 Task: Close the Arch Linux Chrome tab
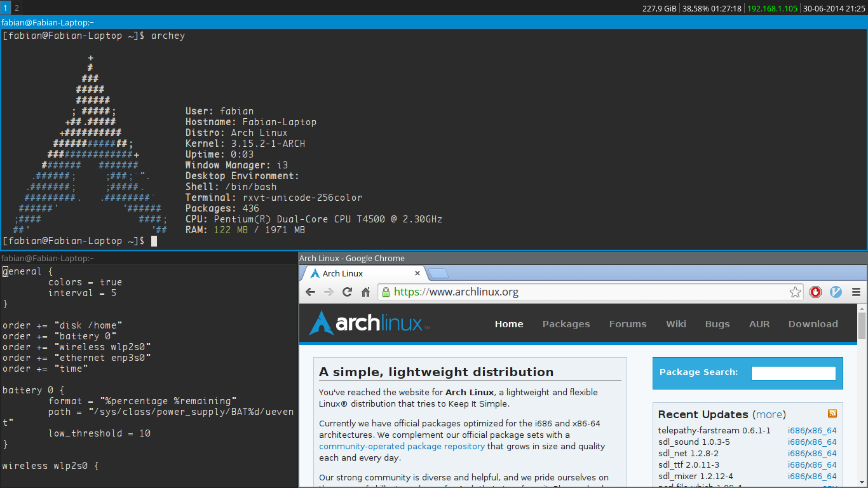417,273
